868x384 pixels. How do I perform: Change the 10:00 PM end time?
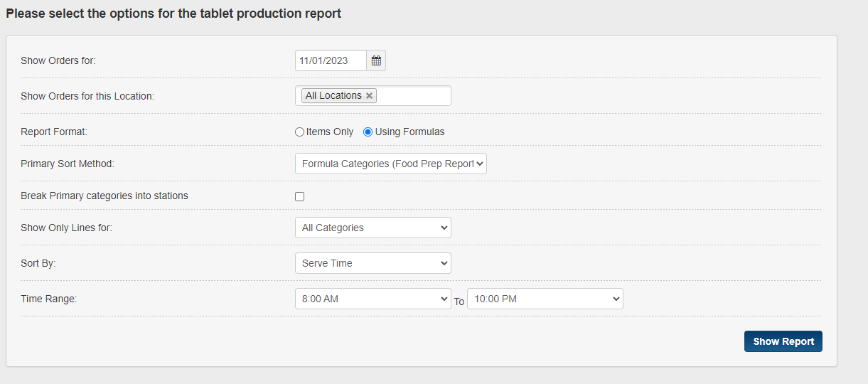click(x=545, y=299)
